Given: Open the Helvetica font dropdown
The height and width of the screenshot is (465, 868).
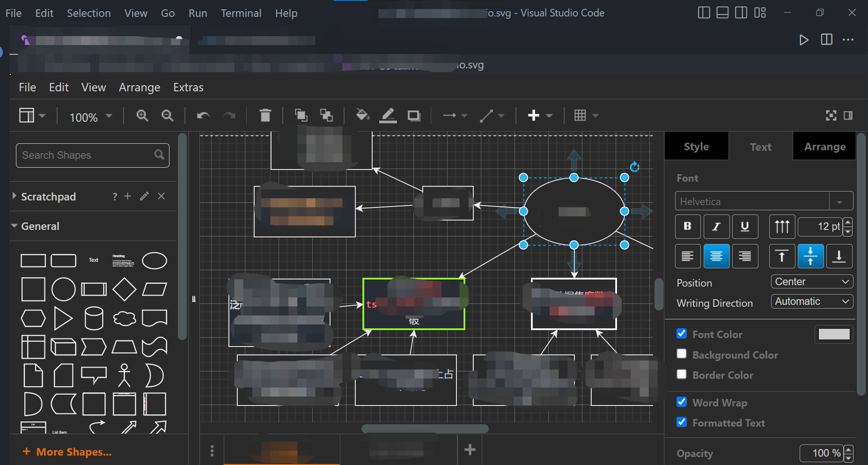Looking at the screenshot, I should [763, 201].
